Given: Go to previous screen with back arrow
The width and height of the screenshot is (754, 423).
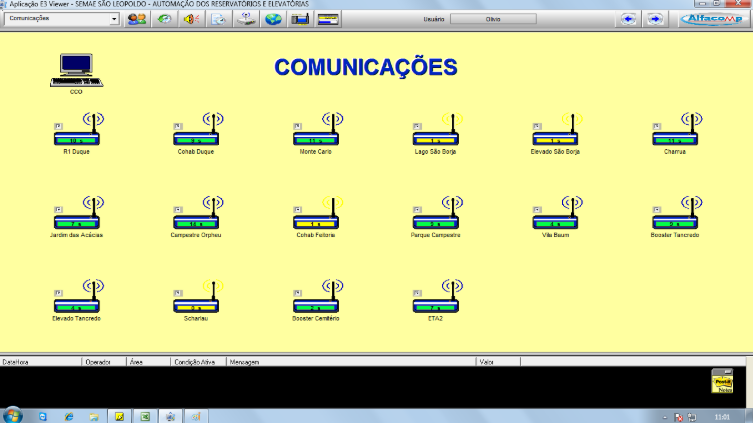Looking at the screenshot, I should point(627,19).
